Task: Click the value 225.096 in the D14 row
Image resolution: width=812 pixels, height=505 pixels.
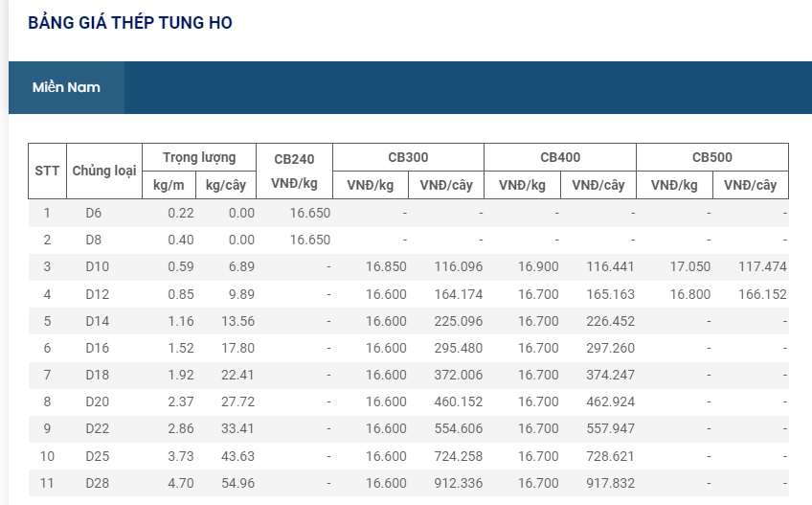Action: 459,321
